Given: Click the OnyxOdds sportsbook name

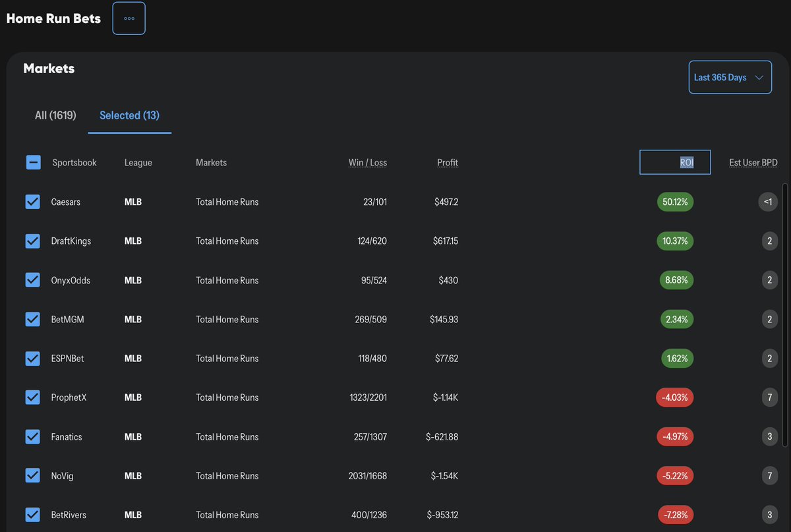Looking at the screenshot, I should [71, 280].
